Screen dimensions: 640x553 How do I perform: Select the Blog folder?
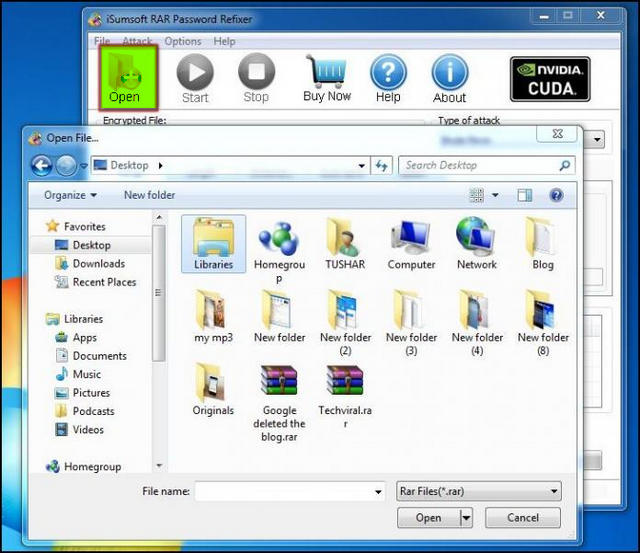(542, 244)
